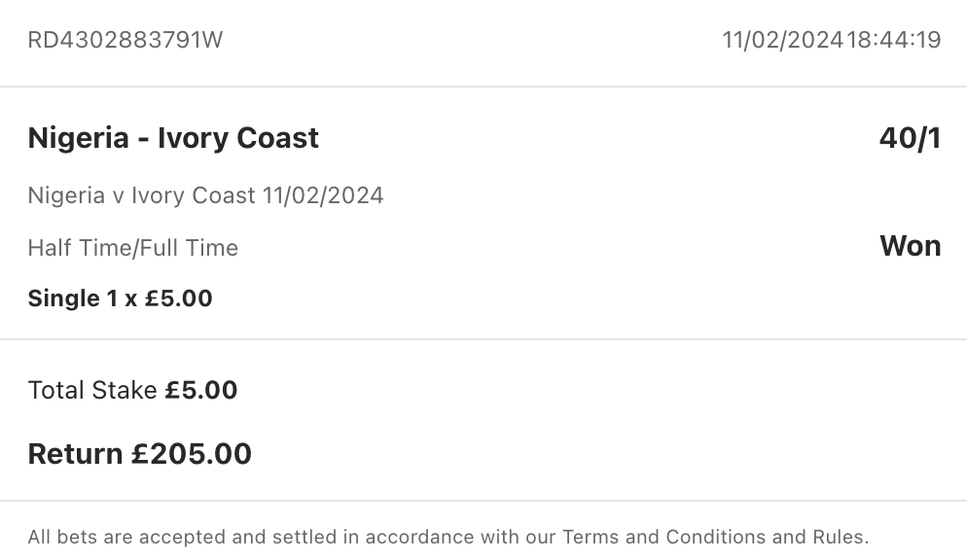967x560 pixels.
Task: Click the 40/1 odds value
Action: click(x=910, y=138)
